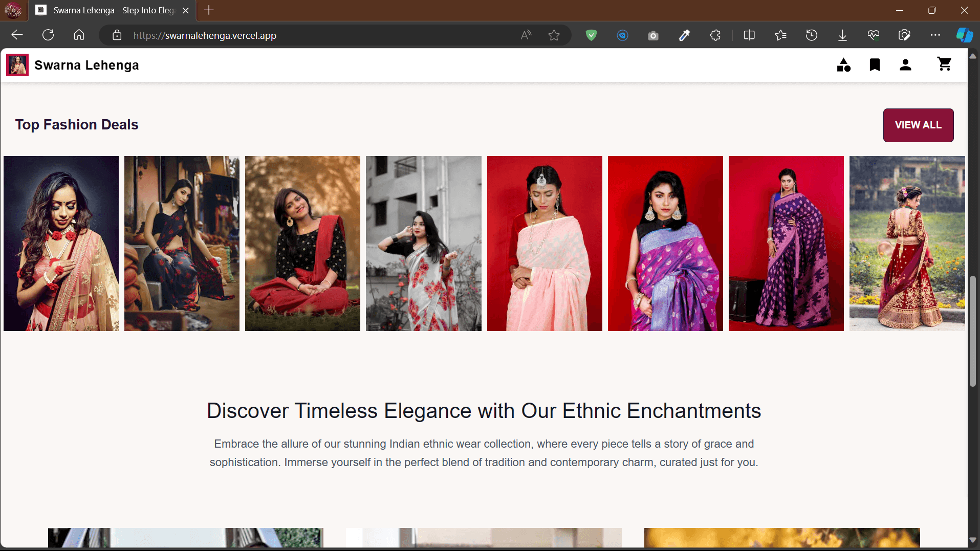The width and height of the screenshot is (980, 551).
Task: Click the Swarna Lehenga brand name link
Action: tap(86, 65)
